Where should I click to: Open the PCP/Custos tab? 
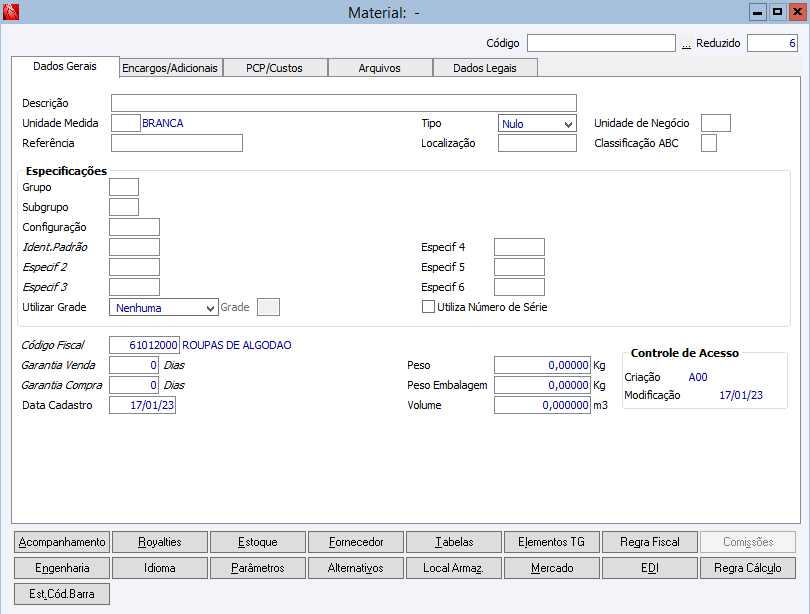[x=274, y=68]
